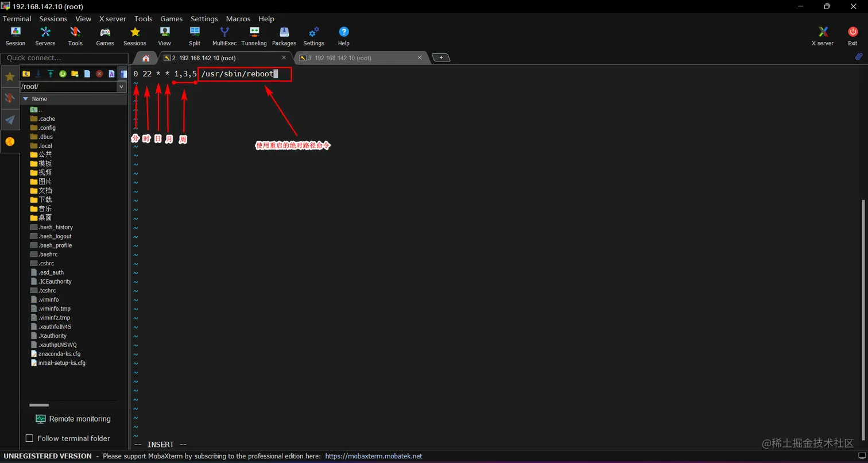Click the SFTP upload arrow icon
This screenshot has width=868, height=463.
[51, 74]
